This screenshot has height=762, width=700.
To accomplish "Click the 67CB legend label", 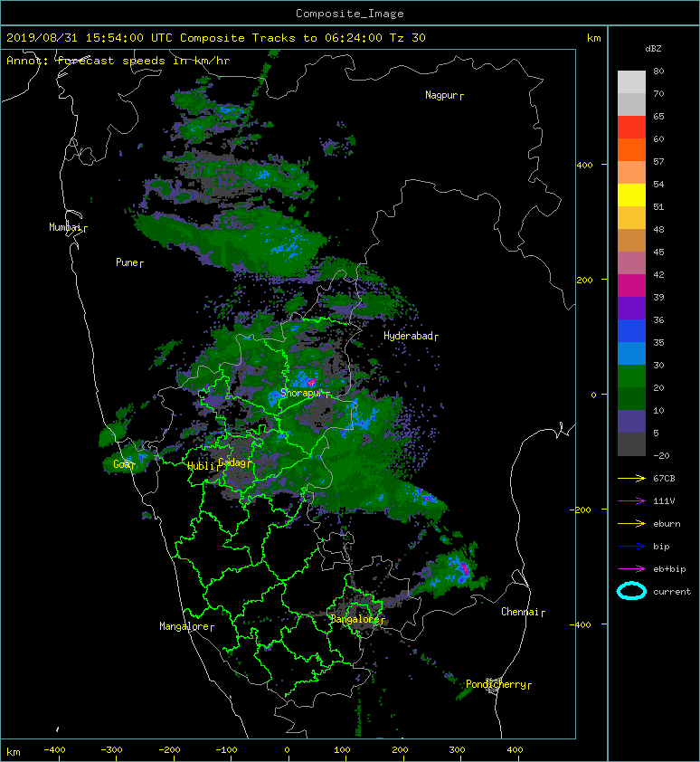I will coord(664,478).
